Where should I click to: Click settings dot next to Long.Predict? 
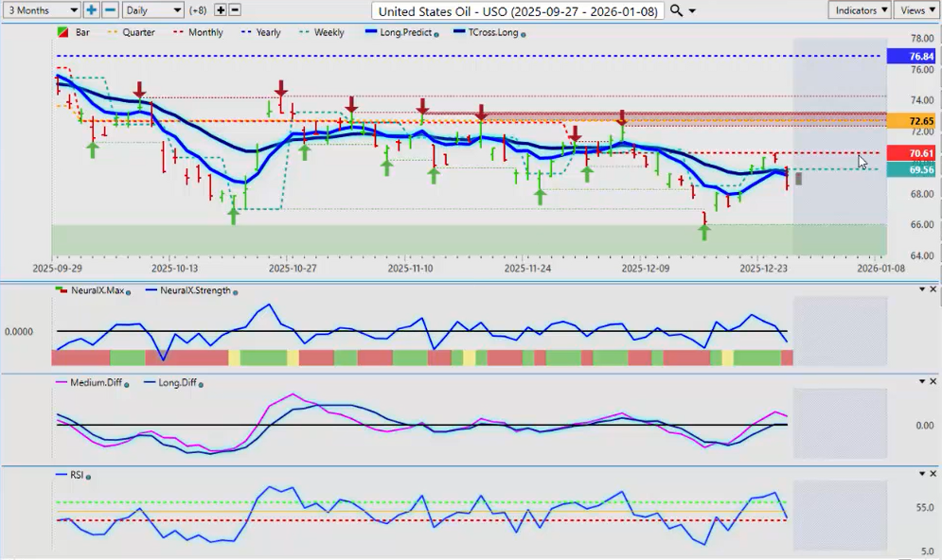pyautogui.click(x=436, y=33)
